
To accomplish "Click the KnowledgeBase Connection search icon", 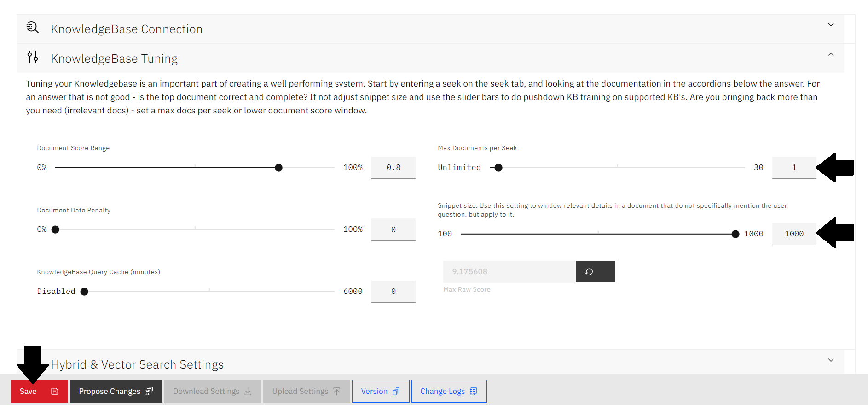I will (x=32, y=28).
